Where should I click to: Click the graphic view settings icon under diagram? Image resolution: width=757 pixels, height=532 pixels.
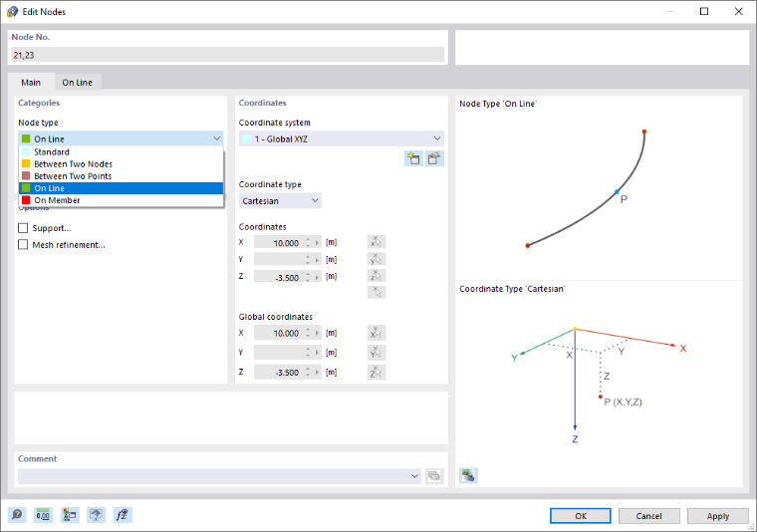(x=468, y=475)
